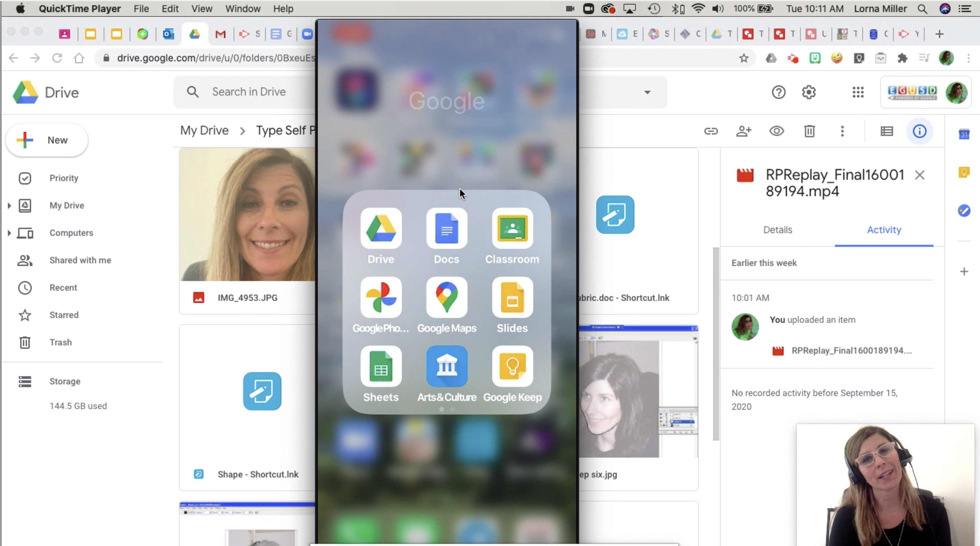
Task: Open Shared with me
Action: [x=80, y=260]
